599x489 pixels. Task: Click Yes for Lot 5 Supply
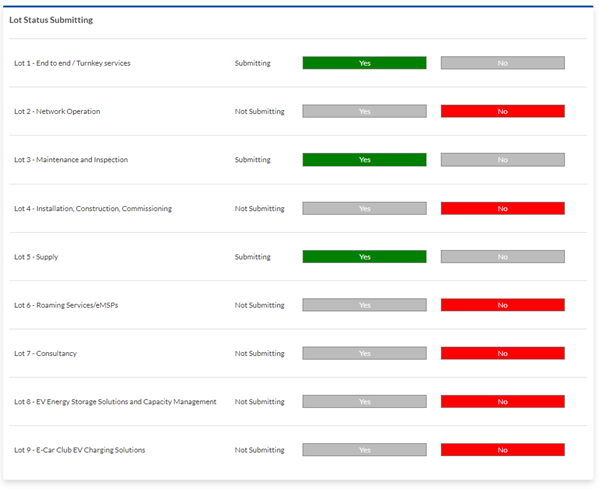click(364, 257)
